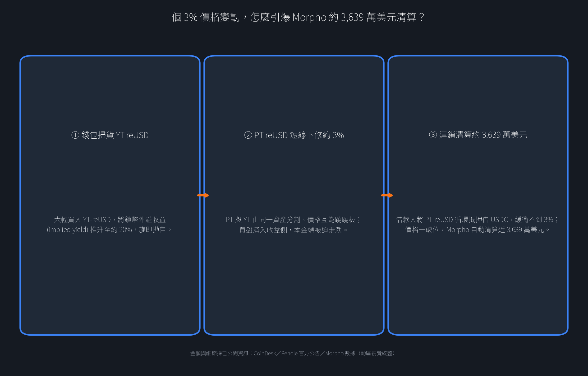Click text line 大幅買入 YT-reUSD，將鎖幣外溢收益
Viewport: 588px width, 376px height.
pyautogui.click(x=110, y=219)
